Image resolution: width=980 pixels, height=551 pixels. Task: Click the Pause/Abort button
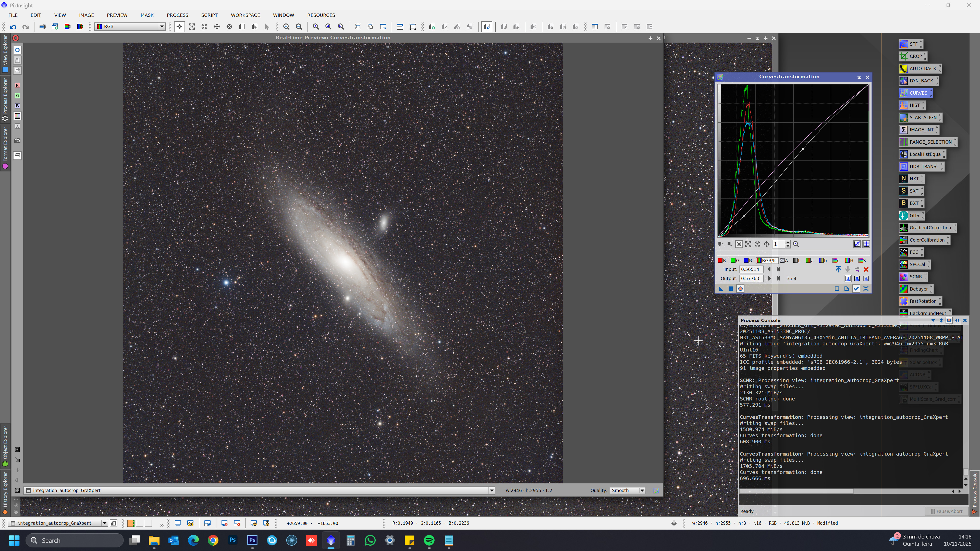click(946, 511)
